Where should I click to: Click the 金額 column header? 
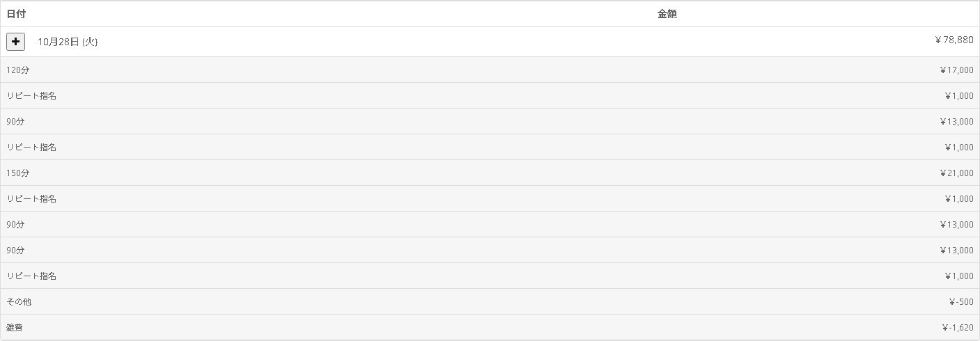click(x=667, y=14)
